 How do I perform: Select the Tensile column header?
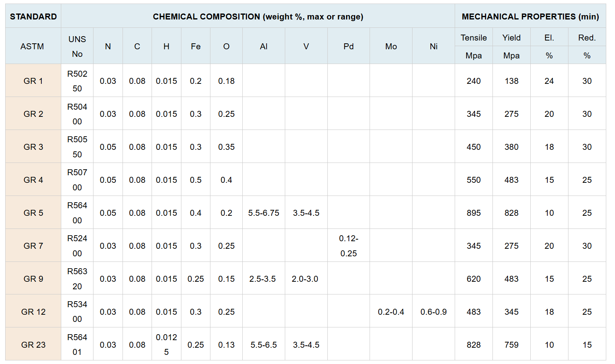[x=474, y=38]
